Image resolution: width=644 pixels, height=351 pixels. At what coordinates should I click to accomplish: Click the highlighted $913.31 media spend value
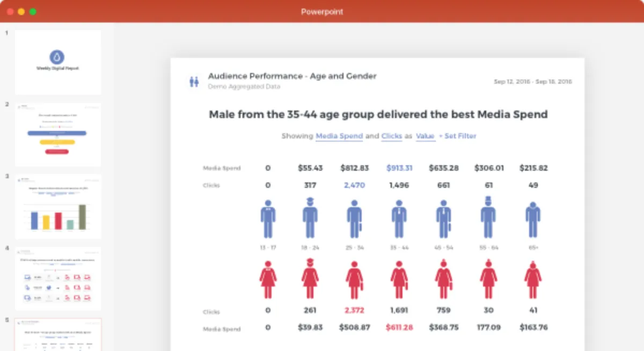(x=399, y=168)
